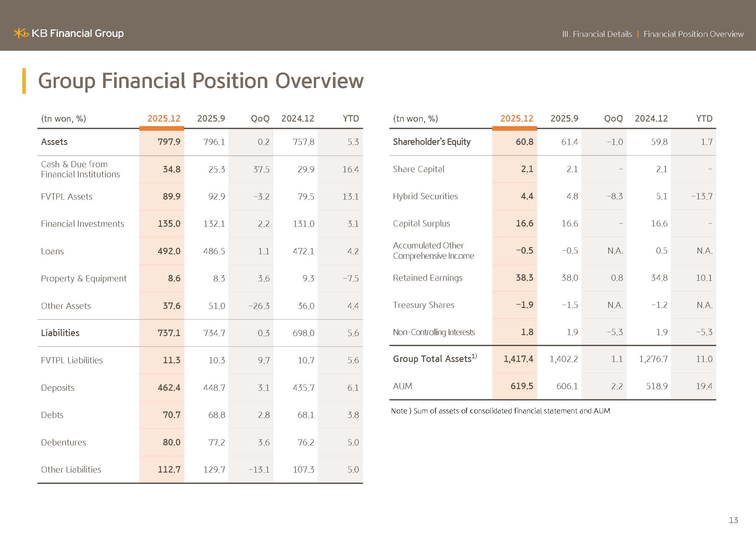Click the Group Total Assets 1,417.4 value
This screenshot has width=756, height=535.
(x=518, y=359)
